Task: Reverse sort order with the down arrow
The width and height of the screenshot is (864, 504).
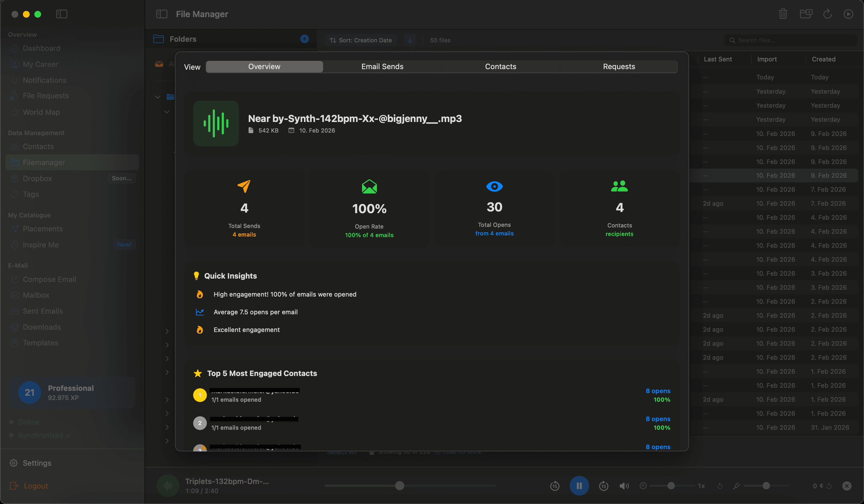Action: [409, 40]
